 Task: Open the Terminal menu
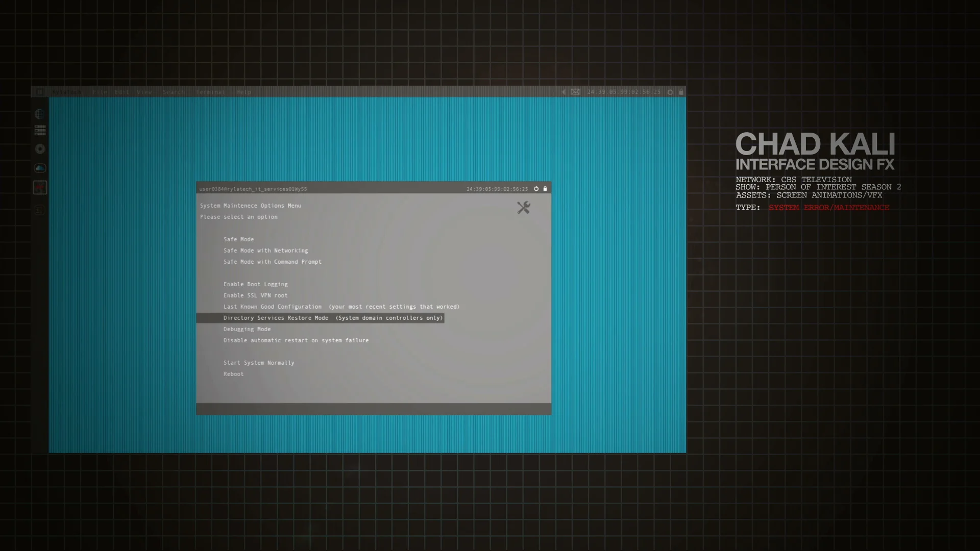[210, 92]
